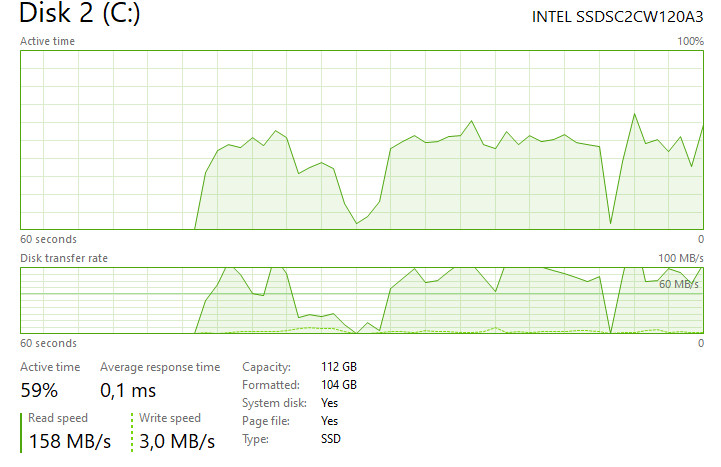Click the SSD type value
The width and height of the screenshot is (721, 467).
point(331,439)
